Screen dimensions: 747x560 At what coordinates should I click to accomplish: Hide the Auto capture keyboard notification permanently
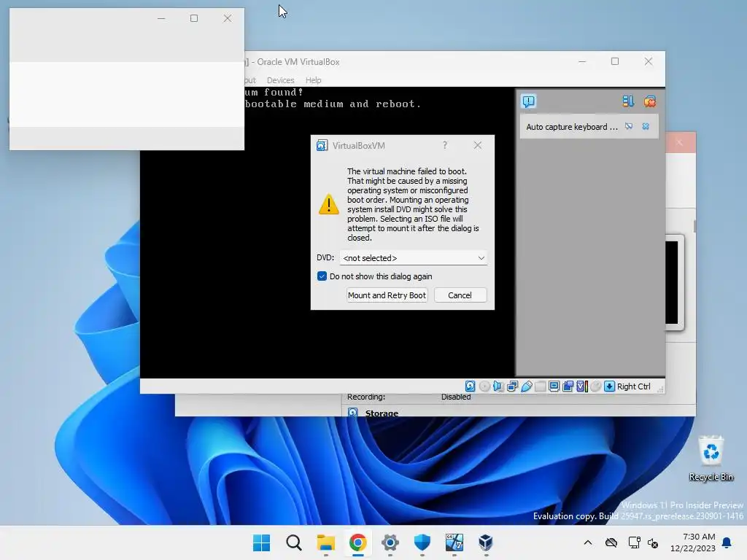click(x=629, y=126)
